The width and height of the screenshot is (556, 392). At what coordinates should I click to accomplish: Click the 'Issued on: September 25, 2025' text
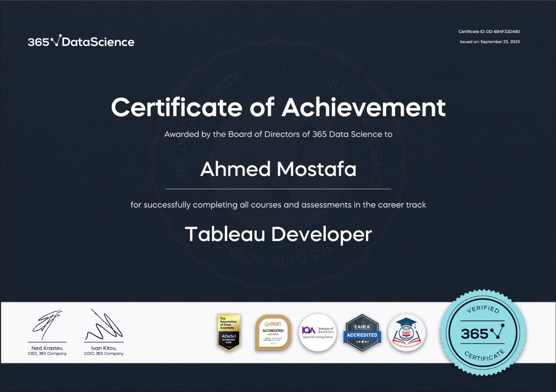pos(490,42)
